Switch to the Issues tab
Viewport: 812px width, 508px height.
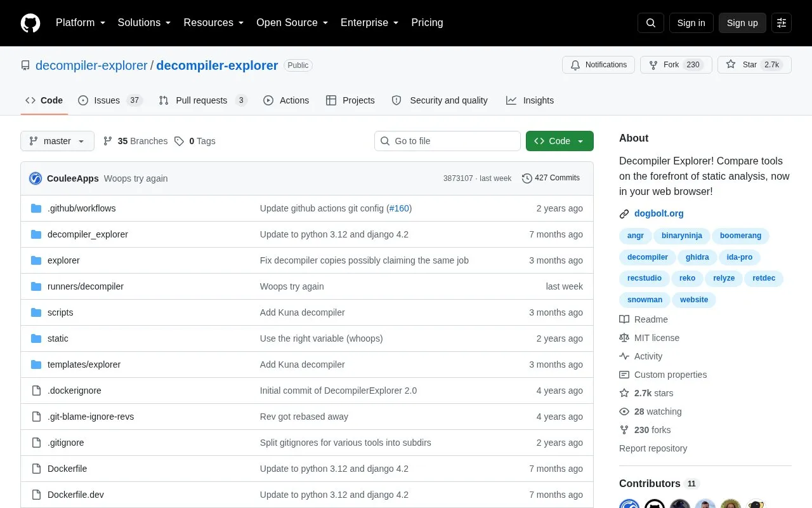point(110,100)
